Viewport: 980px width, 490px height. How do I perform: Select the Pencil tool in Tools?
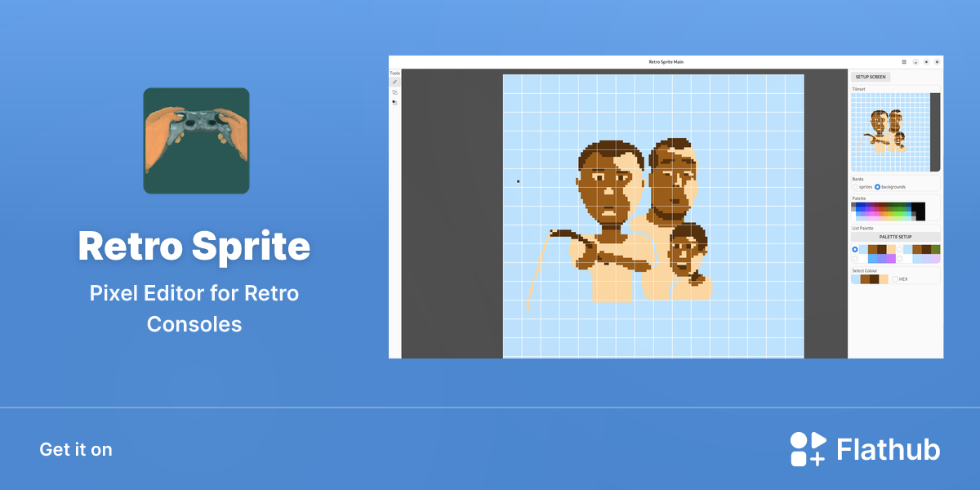tap(395, 82)
